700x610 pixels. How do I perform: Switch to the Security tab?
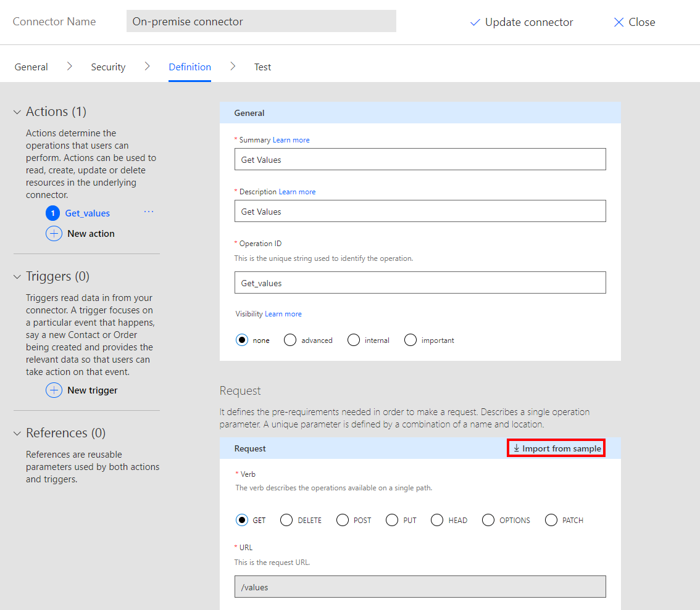coord(108,67)
